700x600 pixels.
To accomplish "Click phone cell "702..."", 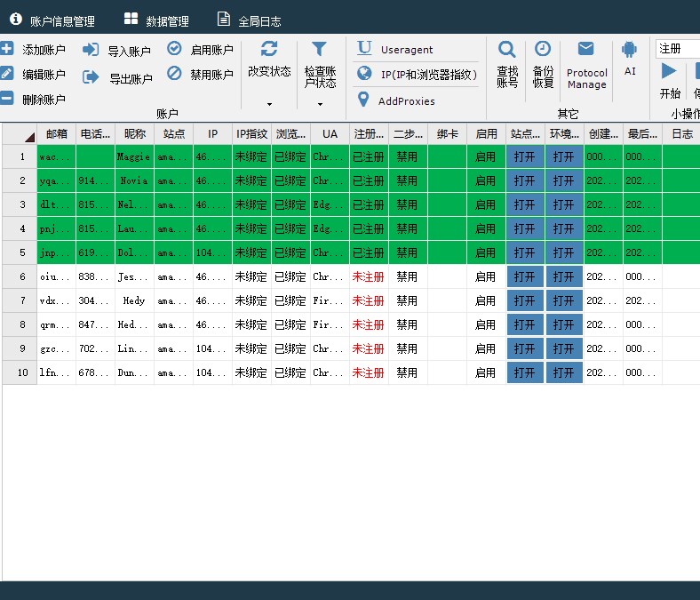I will tap(96, 348).
